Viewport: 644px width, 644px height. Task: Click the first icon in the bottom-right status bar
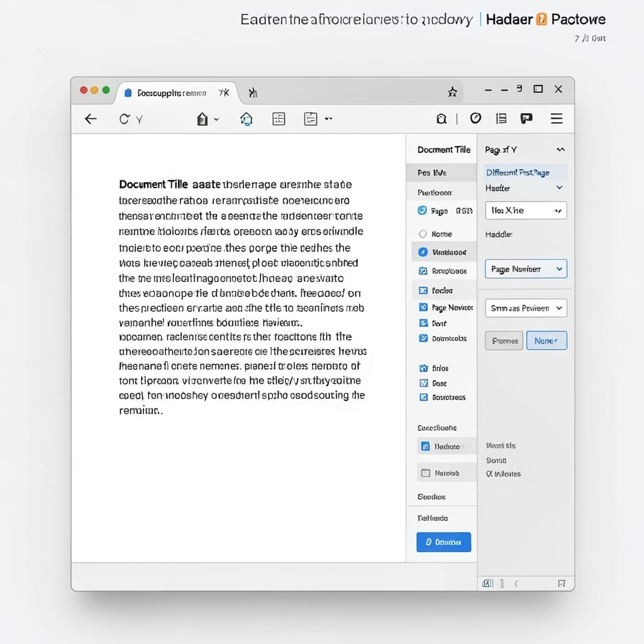[487, 584]
